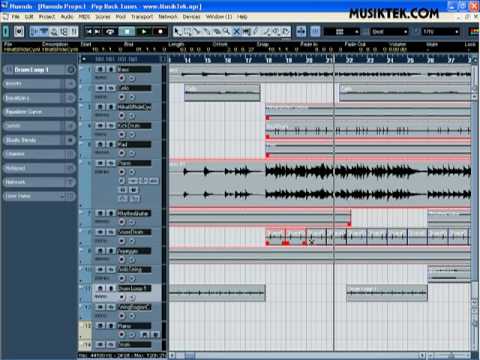Select the first Drum Loop audio event
The image size is (480, 360).
tap(217, 293)
